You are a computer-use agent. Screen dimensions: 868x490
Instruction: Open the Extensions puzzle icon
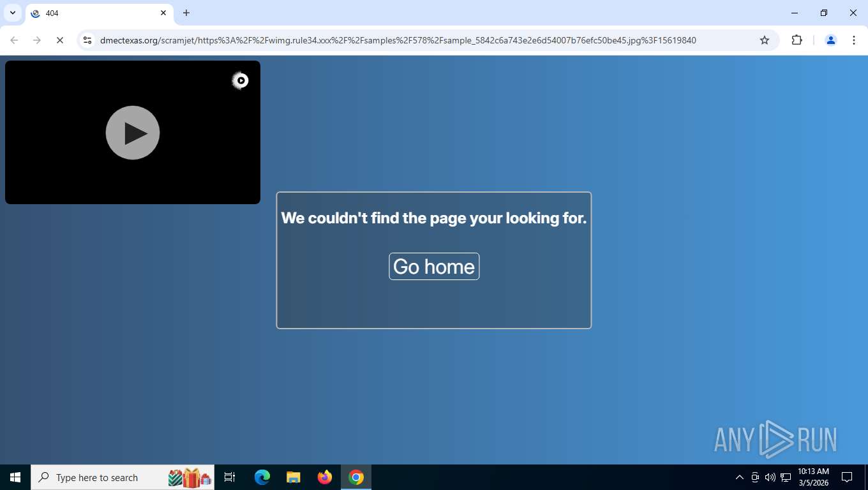(797, 40)
